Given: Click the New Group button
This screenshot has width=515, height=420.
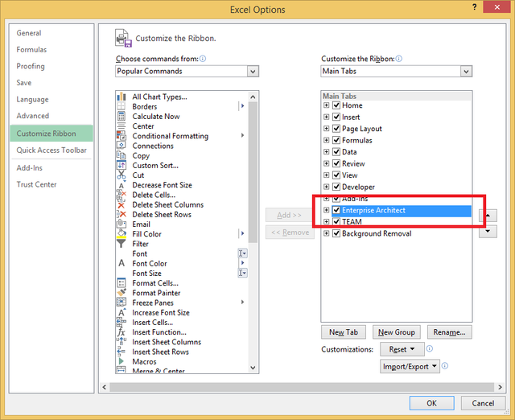Looking at the screenshot, I should coord(397,332).
